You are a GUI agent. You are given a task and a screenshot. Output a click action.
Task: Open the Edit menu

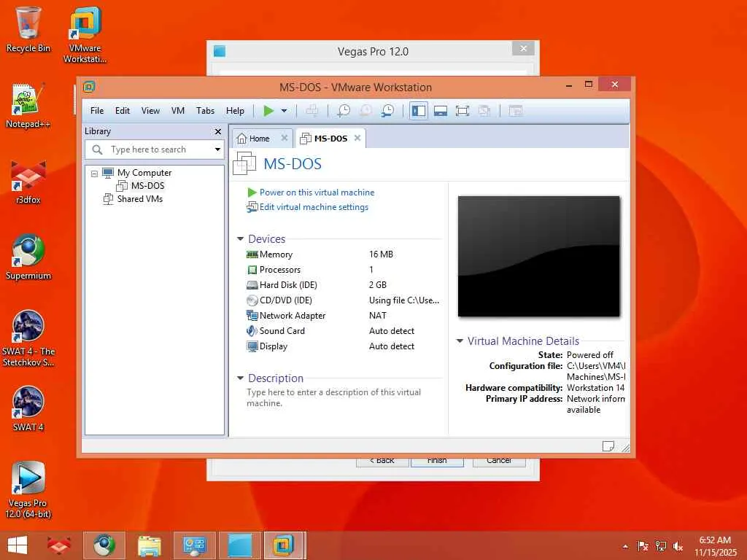coord(123,111)
